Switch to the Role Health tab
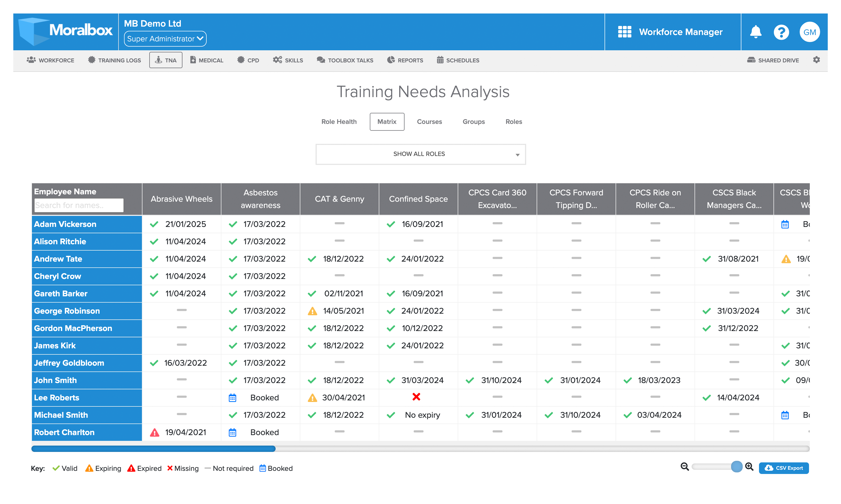 pyautogui.click(x=339, y=122)
